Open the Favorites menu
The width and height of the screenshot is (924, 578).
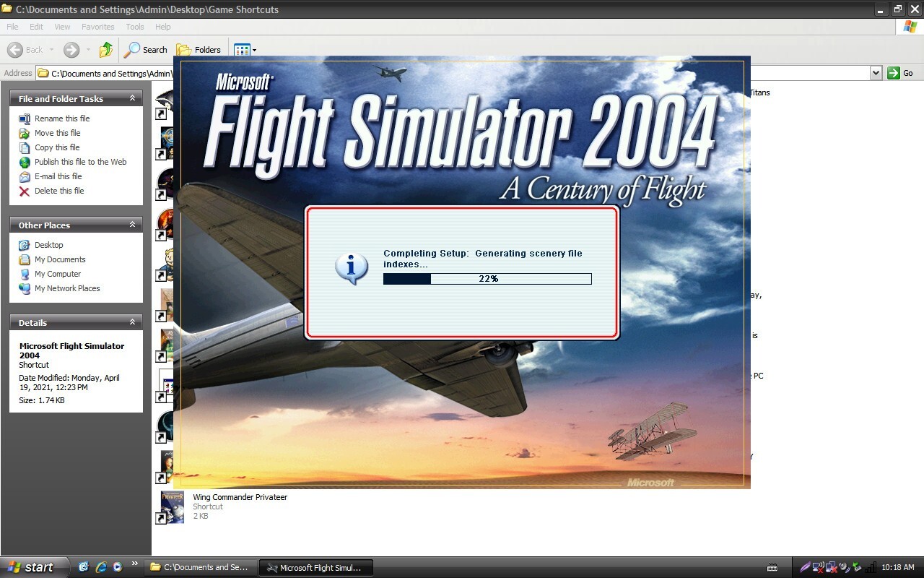tap(97, 27)
